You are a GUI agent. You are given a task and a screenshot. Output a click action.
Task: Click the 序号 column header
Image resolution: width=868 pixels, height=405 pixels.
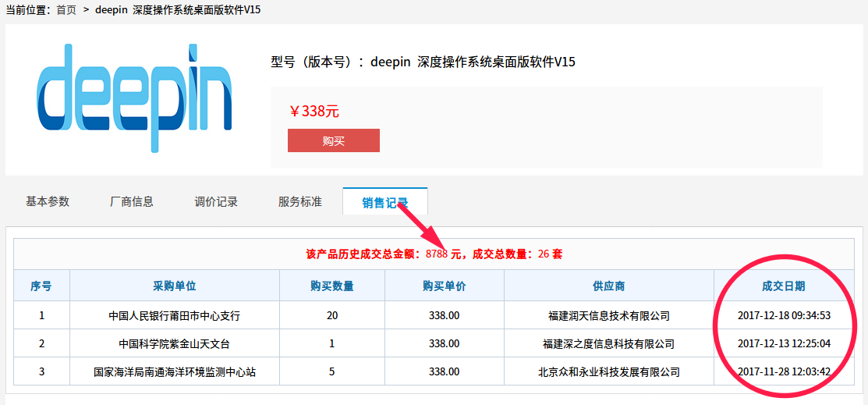tap(41, 286)
